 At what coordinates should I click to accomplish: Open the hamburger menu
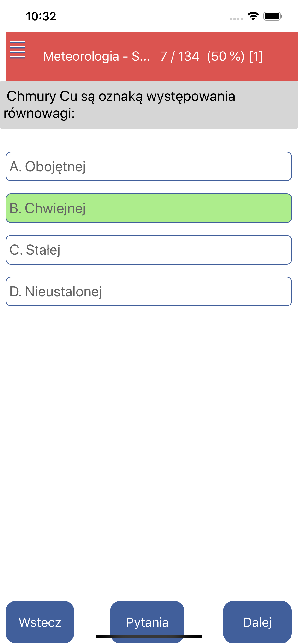point(18,50)
